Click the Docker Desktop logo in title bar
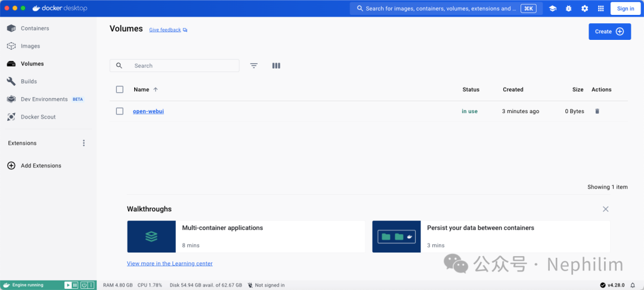Screen dimensions: 644x290 pos(60,8)
